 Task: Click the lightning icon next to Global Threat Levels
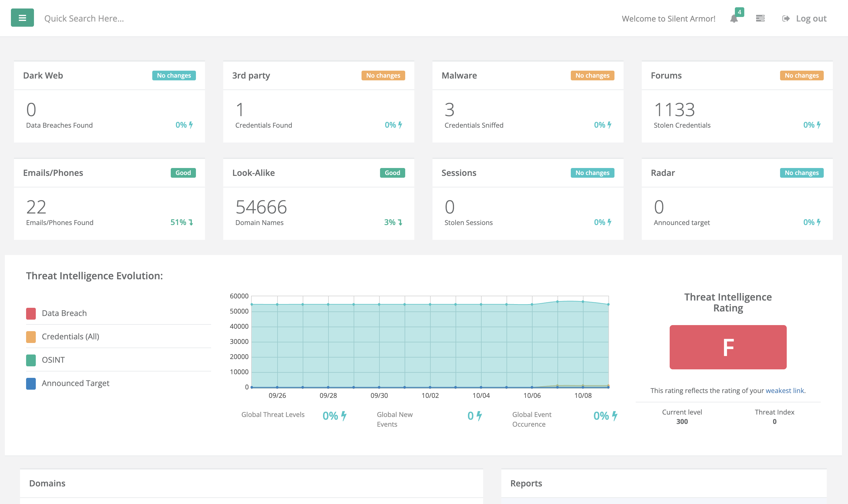344,415
